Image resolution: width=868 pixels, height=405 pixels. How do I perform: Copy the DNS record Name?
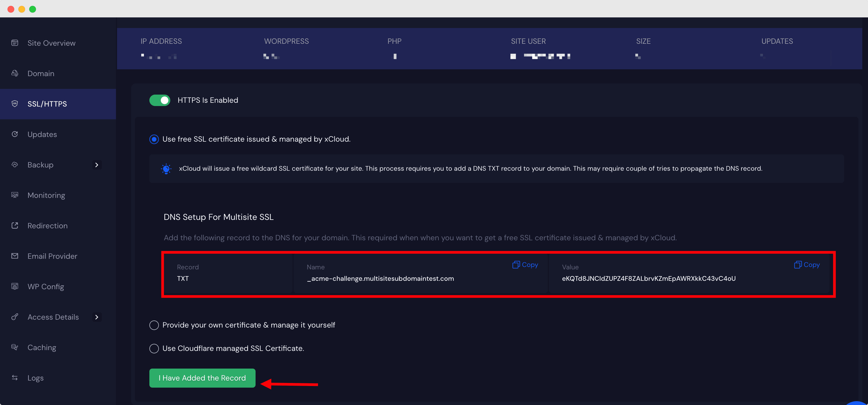coord(525,265)
